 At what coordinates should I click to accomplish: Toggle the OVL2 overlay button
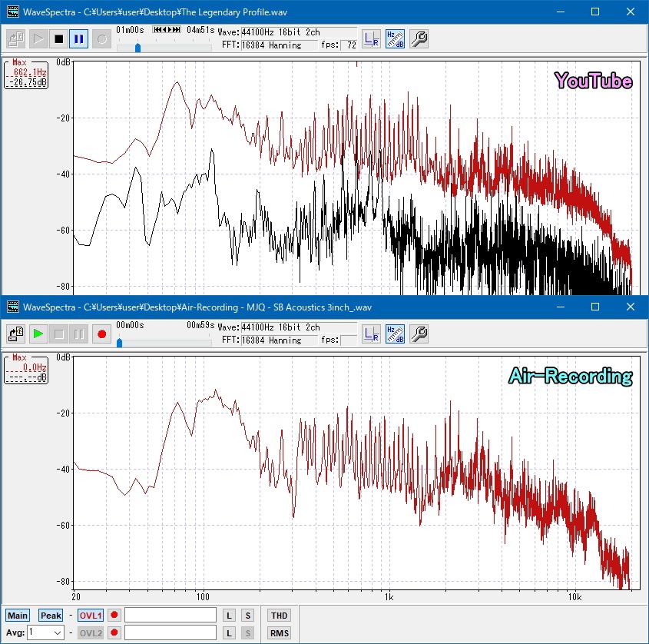[90, 633]
